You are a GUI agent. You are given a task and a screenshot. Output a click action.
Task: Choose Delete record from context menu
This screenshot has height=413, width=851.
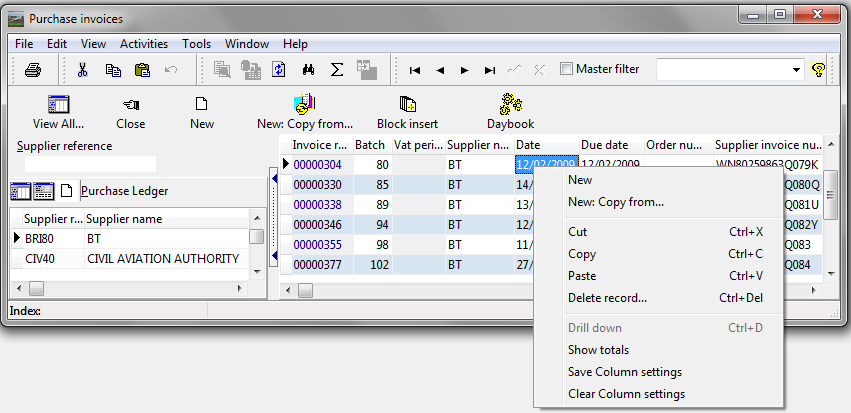click(607, 298)
